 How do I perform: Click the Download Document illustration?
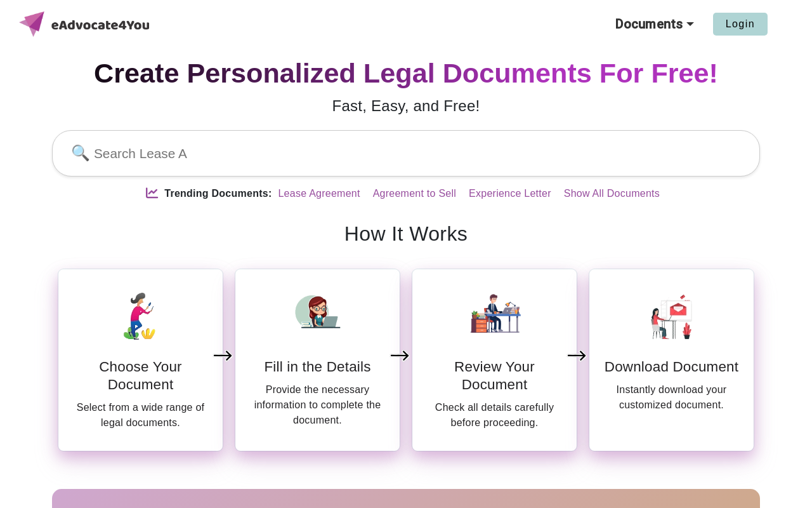point(671,316)
